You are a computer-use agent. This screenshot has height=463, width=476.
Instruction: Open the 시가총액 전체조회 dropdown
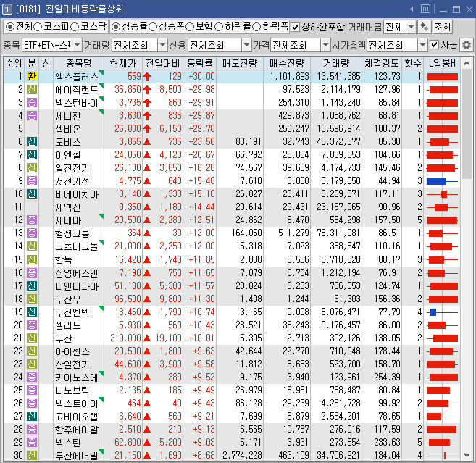(x=422, y=45)
